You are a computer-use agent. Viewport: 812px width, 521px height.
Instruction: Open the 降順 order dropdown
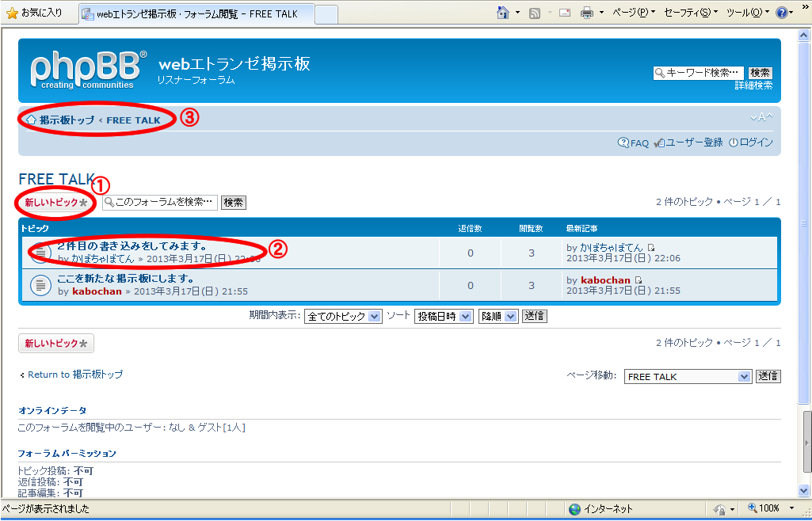(497, 316)
